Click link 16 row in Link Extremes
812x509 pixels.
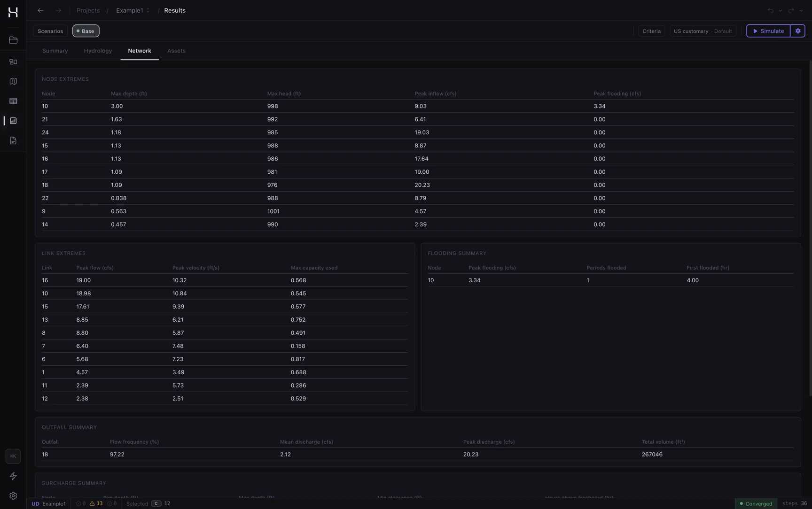click(225, 280)
